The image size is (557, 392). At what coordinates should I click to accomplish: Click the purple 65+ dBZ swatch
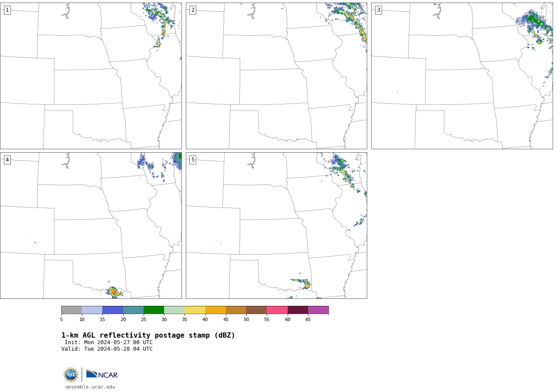(x=318, y=310)
